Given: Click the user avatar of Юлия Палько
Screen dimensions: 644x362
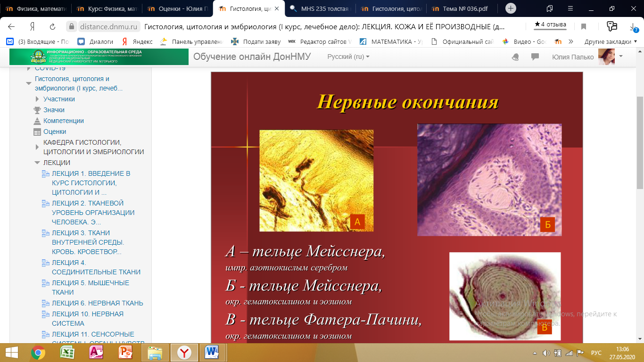Looking at the screenshot, I should pos(606,57).
